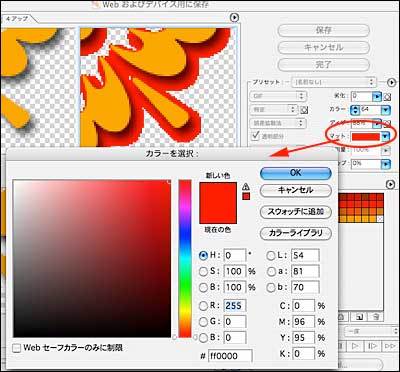The image size is (400, 372).
Task: Click the original preview pane with gray shadow
Action: 39,87
